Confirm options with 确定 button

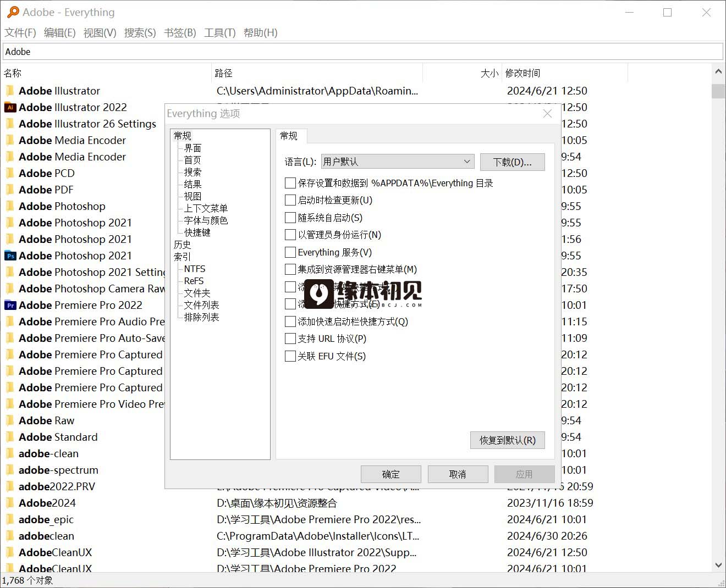pos(391,474)
